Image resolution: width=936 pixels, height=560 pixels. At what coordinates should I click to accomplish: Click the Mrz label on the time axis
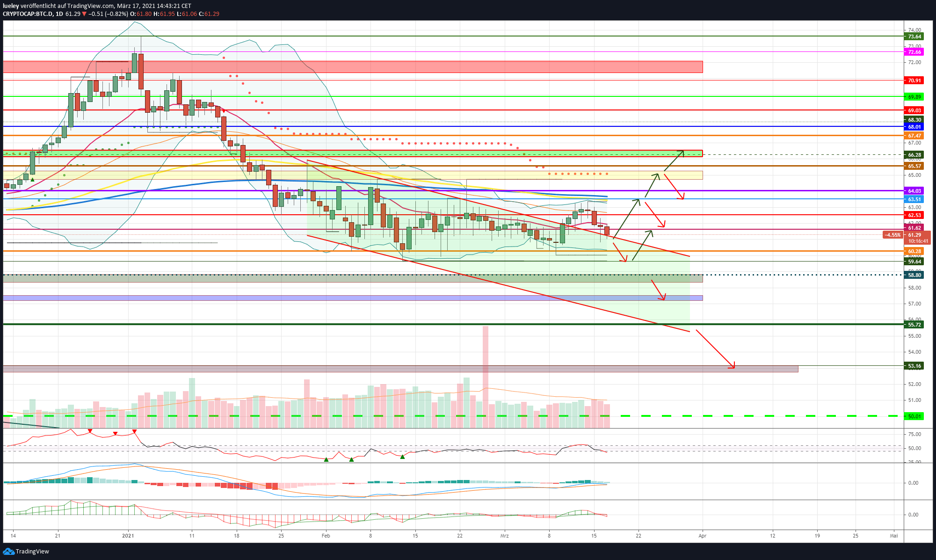pyautogui.click(x=504, y=536)
